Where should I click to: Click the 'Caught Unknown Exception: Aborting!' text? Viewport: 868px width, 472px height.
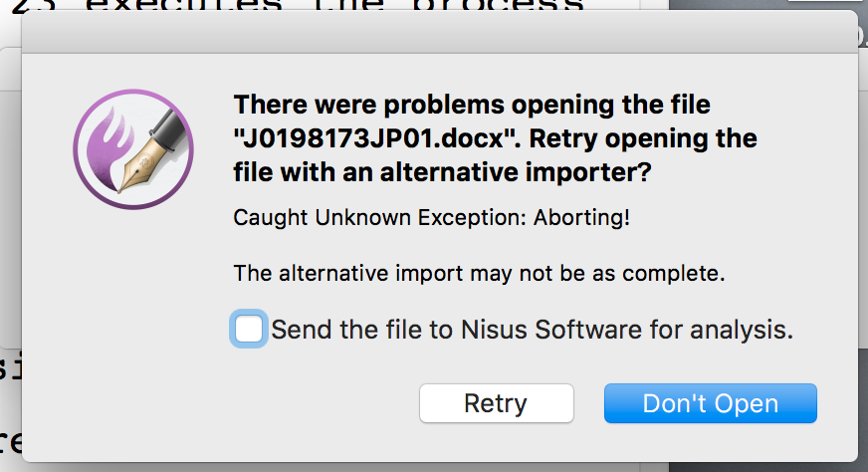[x=431, y=218]
